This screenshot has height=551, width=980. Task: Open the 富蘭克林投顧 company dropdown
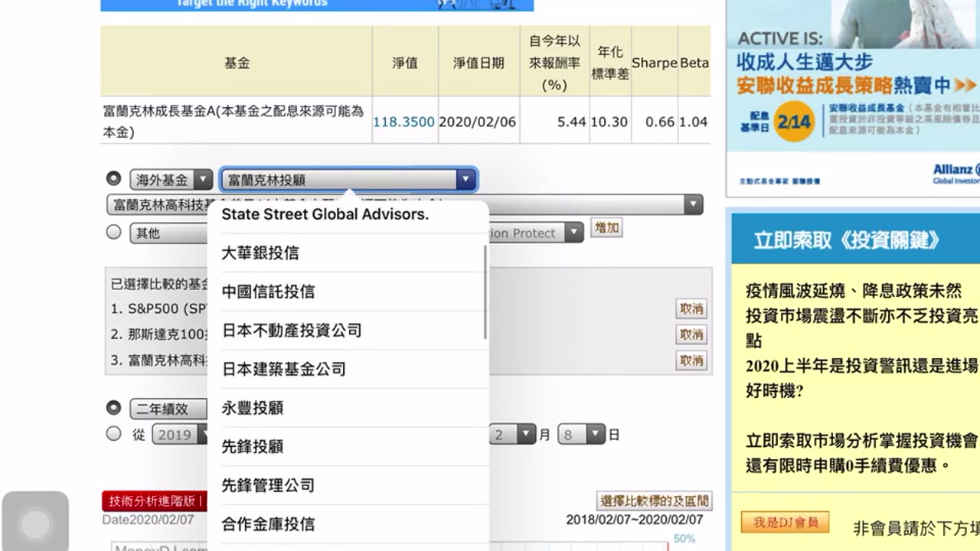(349, 180)
